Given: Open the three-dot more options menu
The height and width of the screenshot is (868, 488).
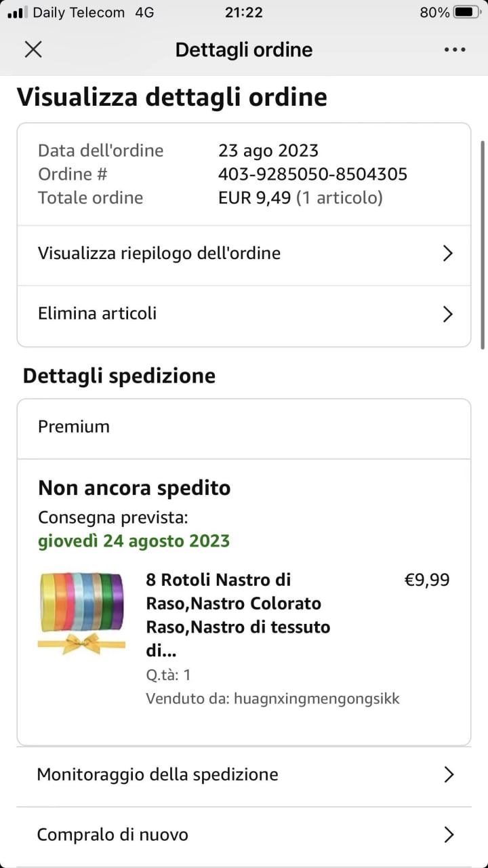Looking at the screenshot, I should point(455,50).
